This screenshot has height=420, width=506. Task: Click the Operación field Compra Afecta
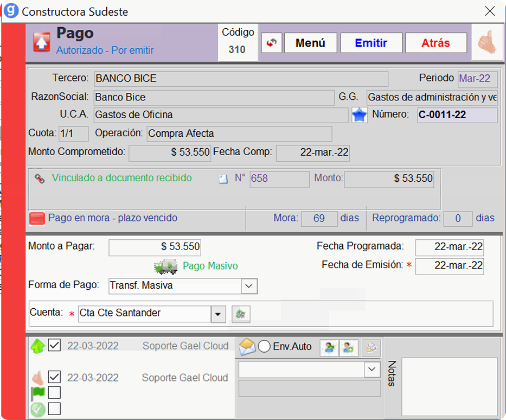click(x=240, y=134)
